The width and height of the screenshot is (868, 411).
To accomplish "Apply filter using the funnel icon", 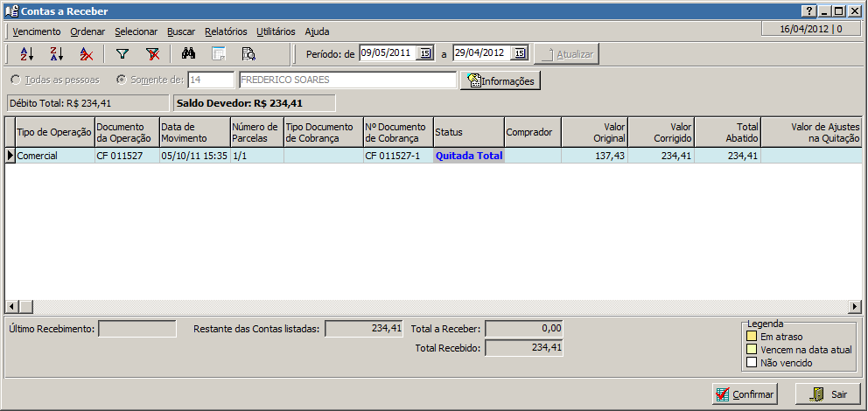I will (x=122, y=54).
